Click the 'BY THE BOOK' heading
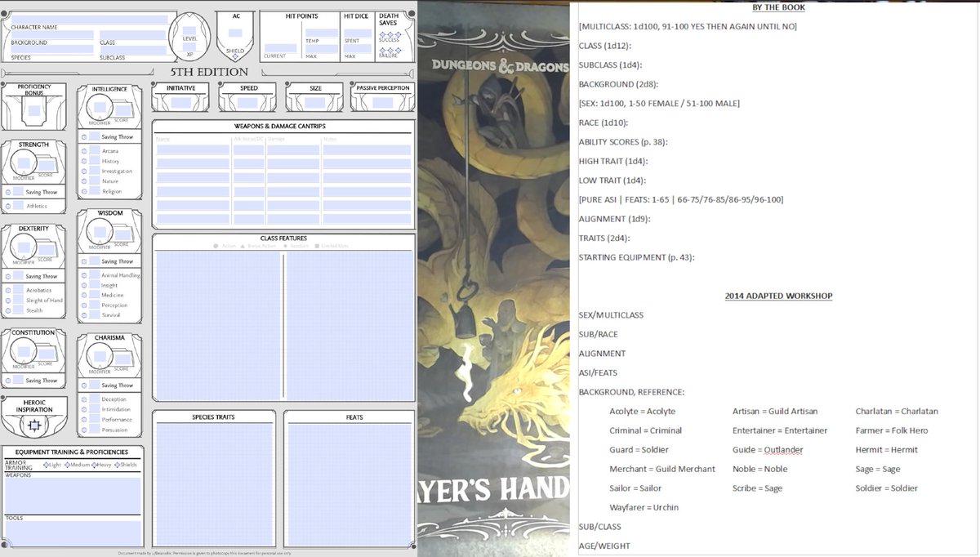This screenshot has width=980, height=557. pos(778,7)
